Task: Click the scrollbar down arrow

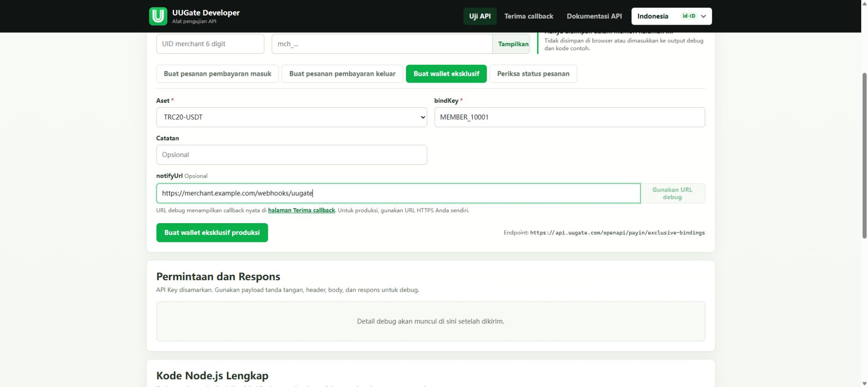Action: tap(864, 384)
